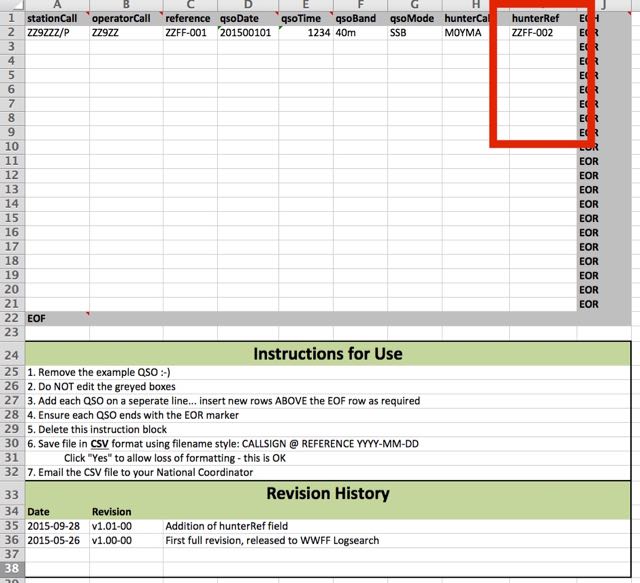This screenshot has width=640, height=583.
Task: Select the cell containing ZZ9ZZZ/P
Action: 56,32
